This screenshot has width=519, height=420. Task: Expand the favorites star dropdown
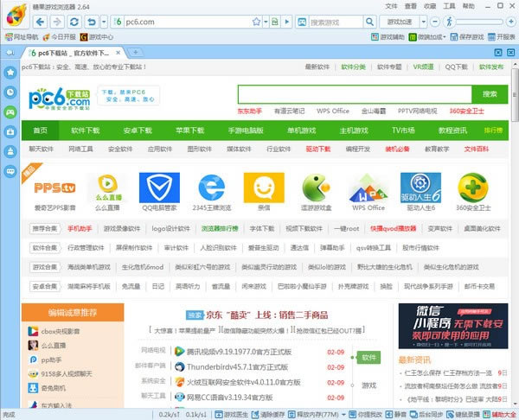click(266, 22)
